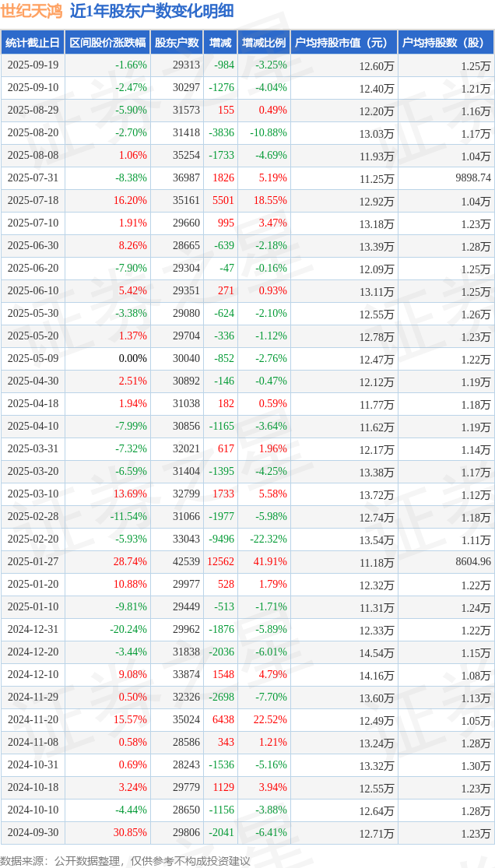The height and width of the screenshot is (868, 495).
Task: Click the 2025-01-27 date row
Action: 33,562
